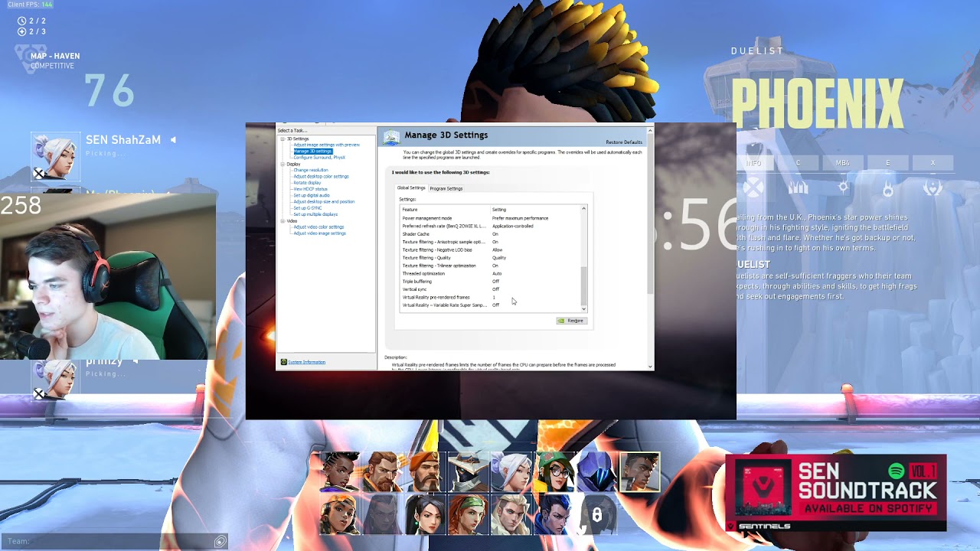The image size is (980, 551).
Task: Click the System Information icon
Action: coord(283,362)
